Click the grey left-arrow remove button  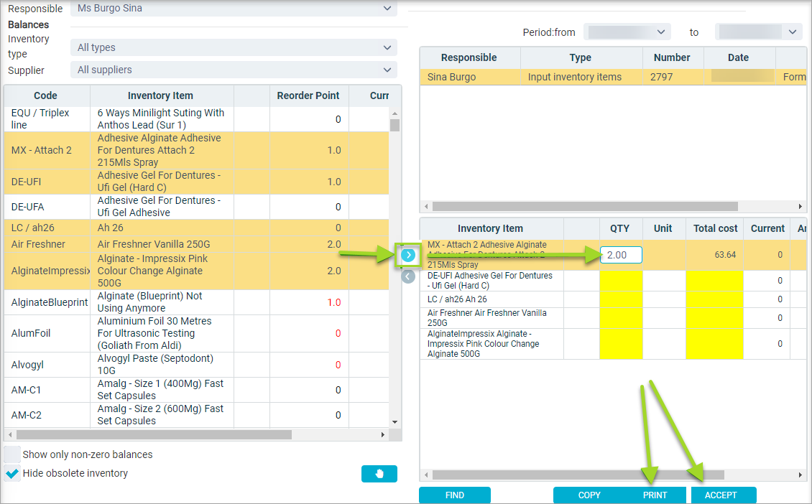pyautogui.click(x=408, y=277)
